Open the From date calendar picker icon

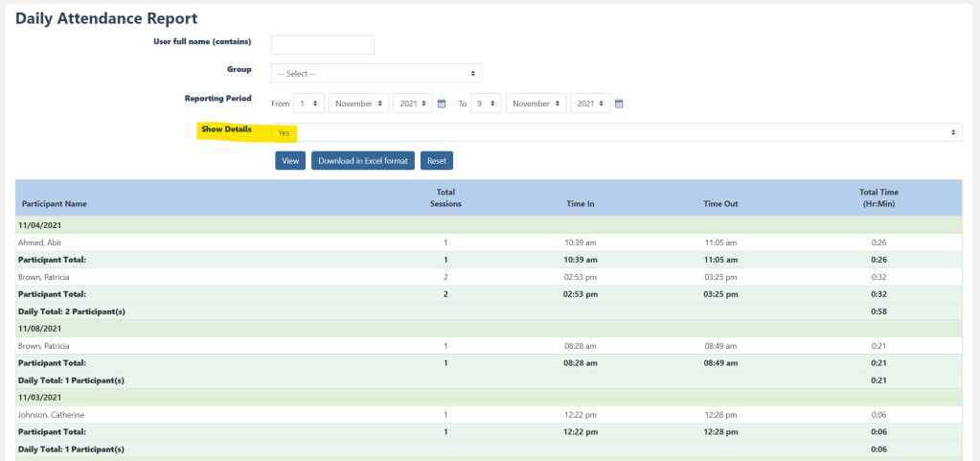(x=442, y=104)
